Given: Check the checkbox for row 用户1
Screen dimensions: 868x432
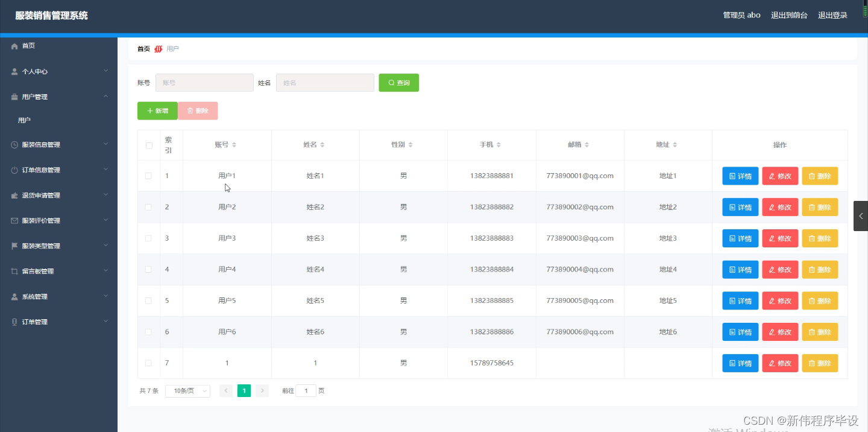Looking at the screenshot, I should [x=148, y=176].
